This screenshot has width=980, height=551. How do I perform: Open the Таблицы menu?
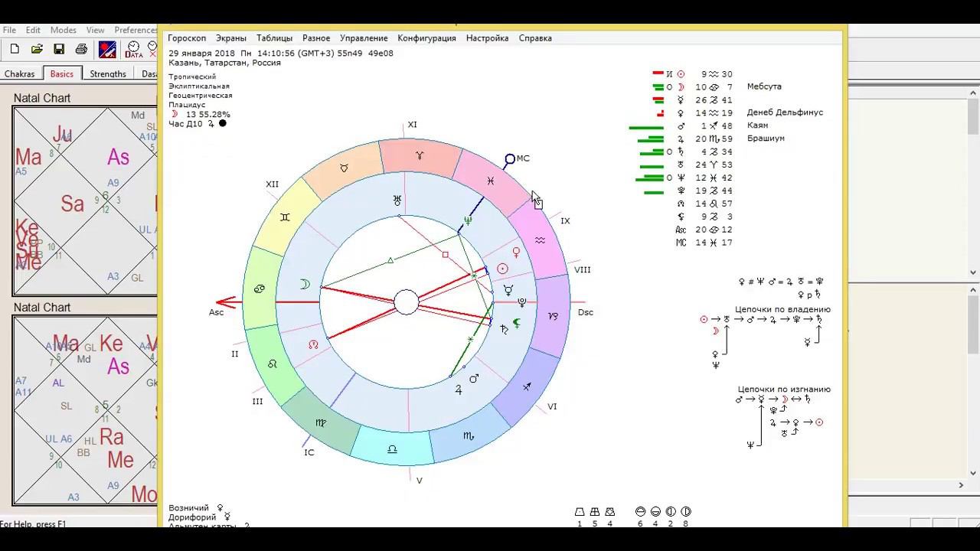click(274, 38)
